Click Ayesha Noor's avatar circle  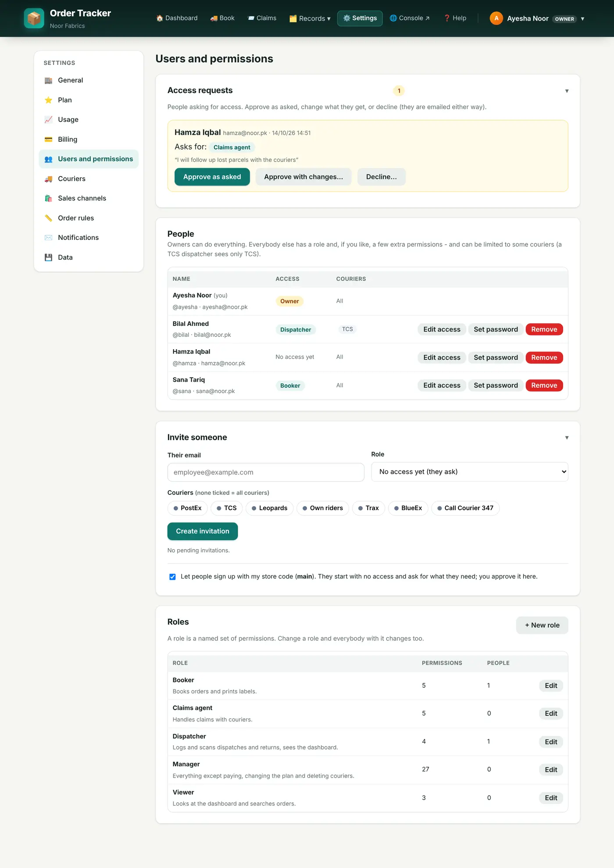tap(496, 18)
